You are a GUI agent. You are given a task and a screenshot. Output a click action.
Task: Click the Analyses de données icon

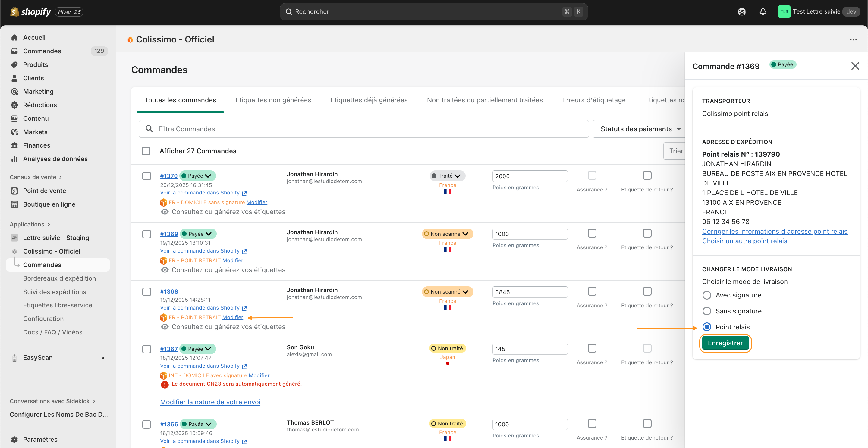point(14,159)
